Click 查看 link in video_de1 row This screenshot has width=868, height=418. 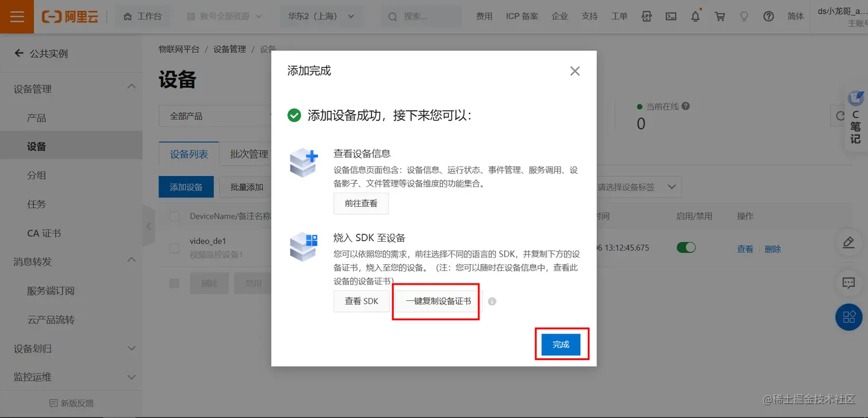(745, 249)
